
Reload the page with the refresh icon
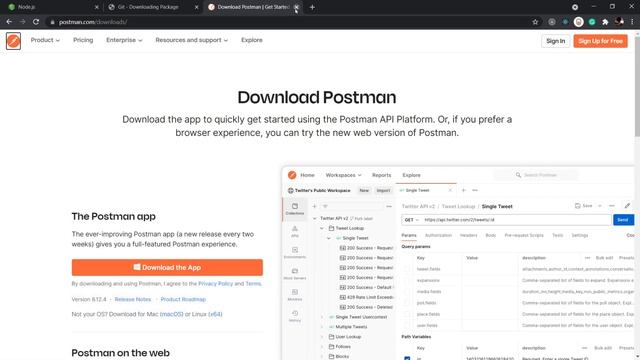(x=36, y=22)
